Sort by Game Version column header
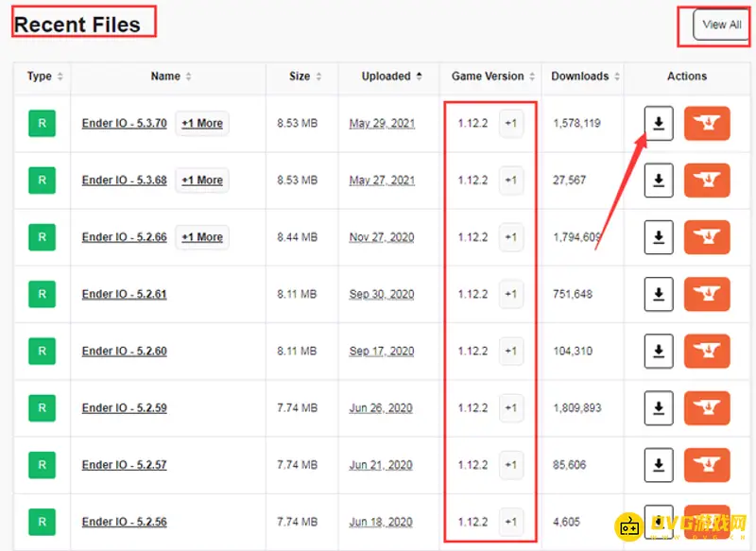Screen dimensions: 756x551 coord(492,77)
